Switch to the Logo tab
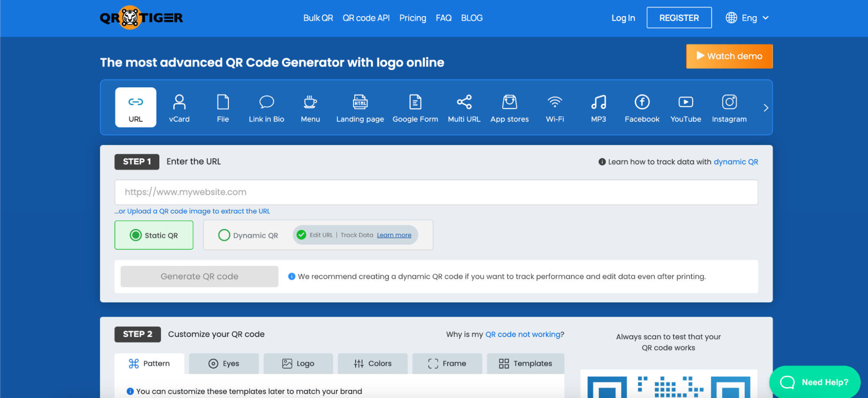868x398 pixels. (x=298, y=363)
